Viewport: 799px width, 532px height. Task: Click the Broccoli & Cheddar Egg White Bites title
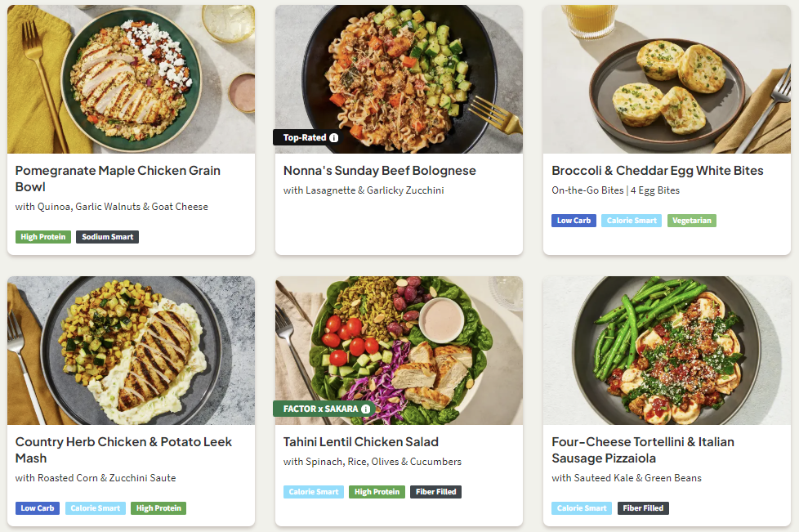point(657,171)
